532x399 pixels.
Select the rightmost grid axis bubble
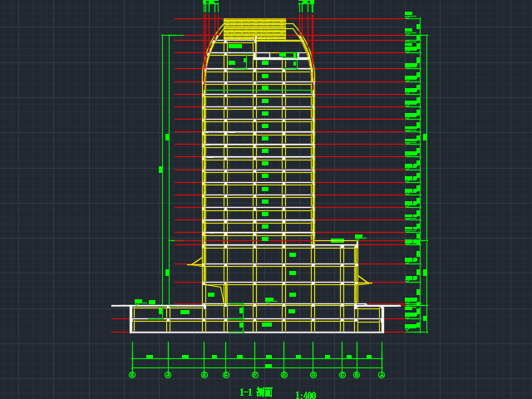[x=382, y=375]
